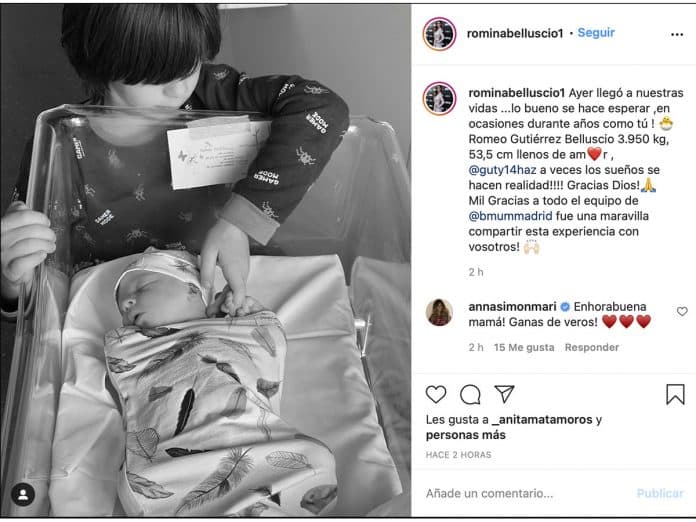Show tagged people icon on photo
The width and height of the screenshot is (696, 522).
pos(23,494)
